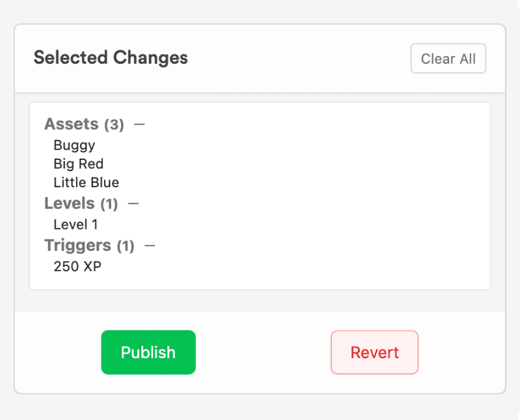Click the Levels group heading

click(x=69, y=203)
